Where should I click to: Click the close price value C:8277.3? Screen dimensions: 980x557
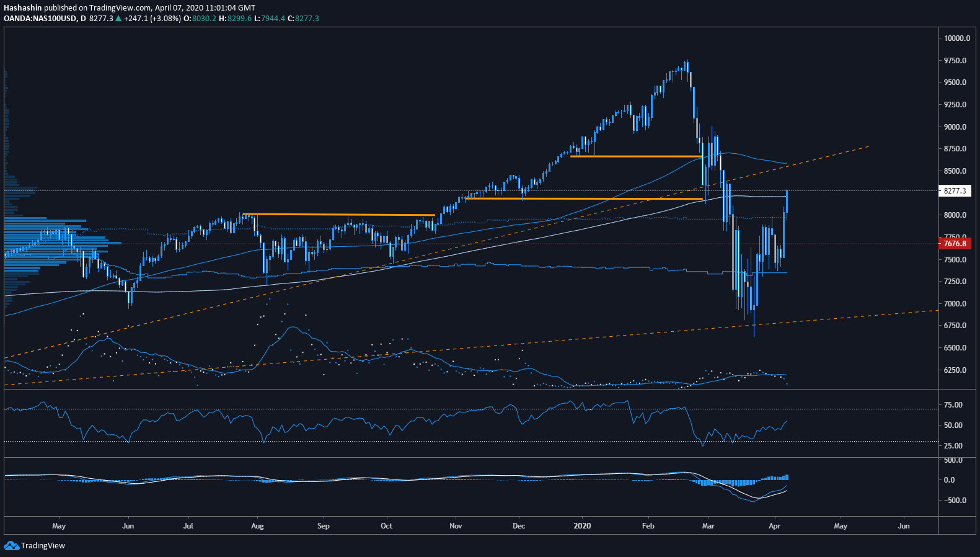click(304, 19)
